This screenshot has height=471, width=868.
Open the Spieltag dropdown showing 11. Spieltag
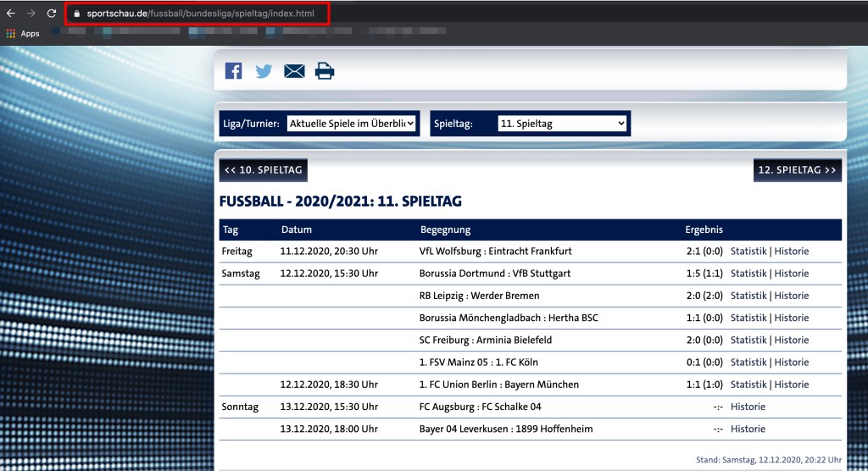click(562, 124)
